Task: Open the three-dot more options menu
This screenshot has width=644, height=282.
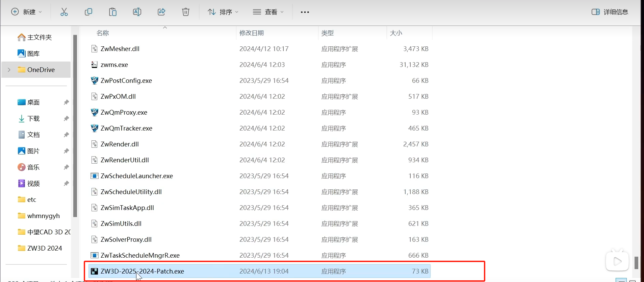Action: 305,12
